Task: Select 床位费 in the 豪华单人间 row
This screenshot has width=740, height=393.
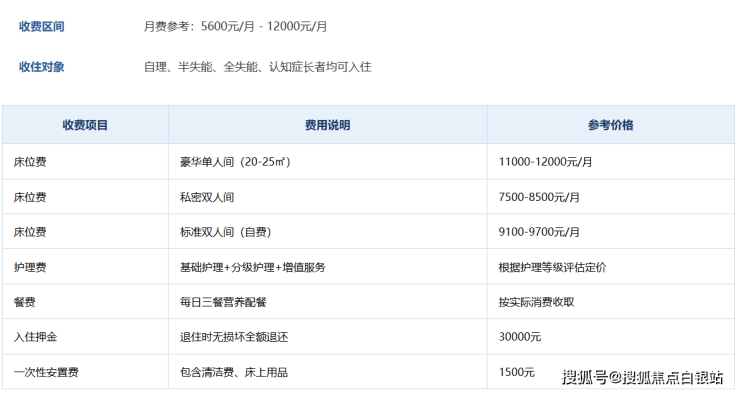Action: 30,162
